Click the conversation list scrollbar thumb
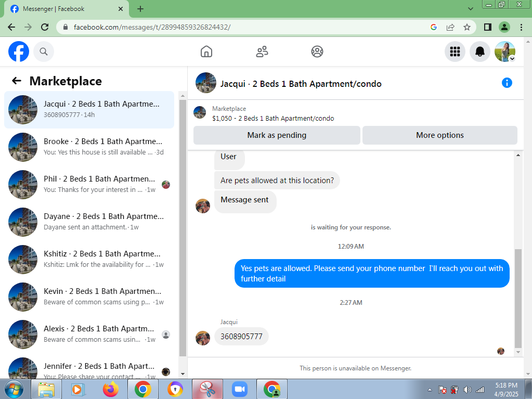 tap(183, 228)
